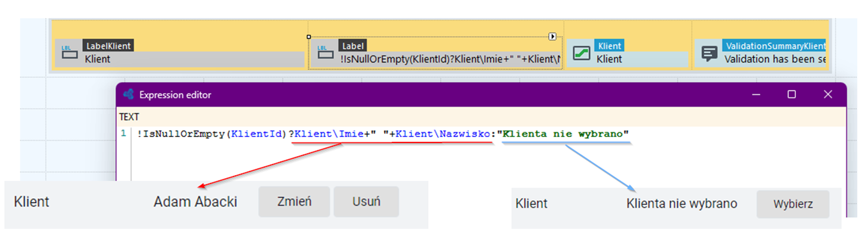Click the Adam Abacki name text
The image size is (868, 249).
coord(195,202)
